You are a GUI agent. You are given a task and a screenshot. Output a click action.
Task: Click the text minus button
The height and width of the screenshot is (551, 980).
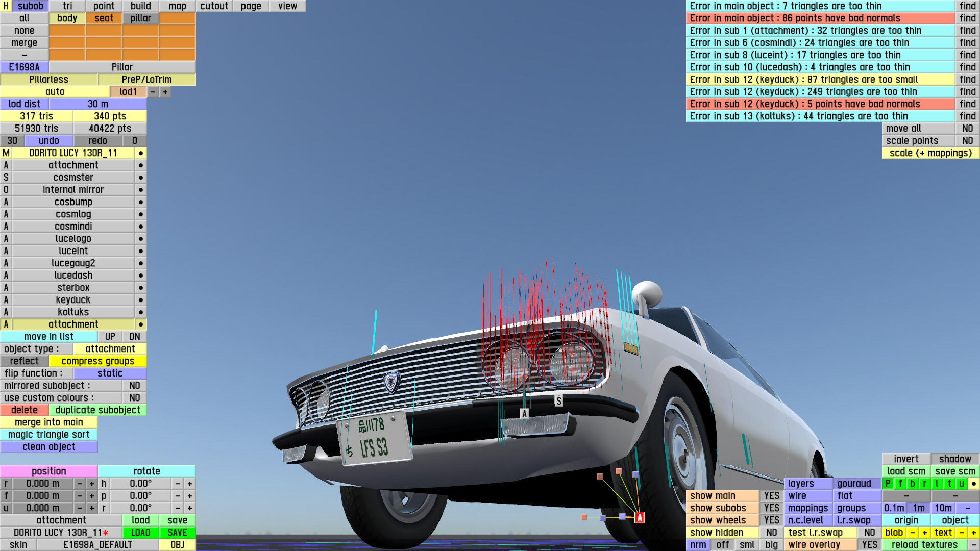coord(962,533)
